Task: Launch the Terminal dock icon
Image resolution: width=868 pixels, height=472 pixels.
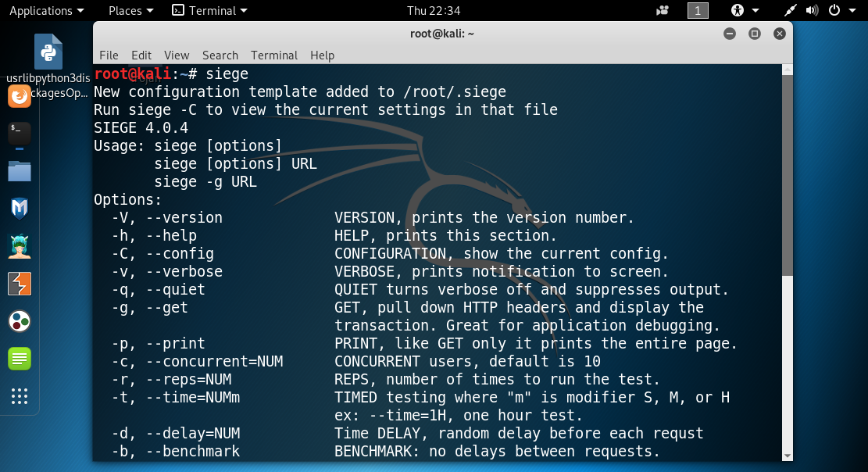Action: [x=20, y=134]
